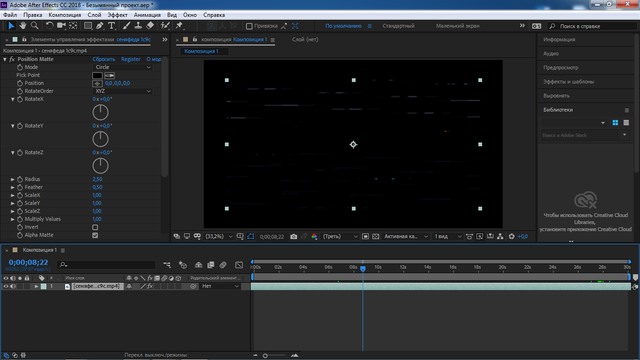Select the Rotation tool
This screenshot has width=640, height=360.
[49, 26]
